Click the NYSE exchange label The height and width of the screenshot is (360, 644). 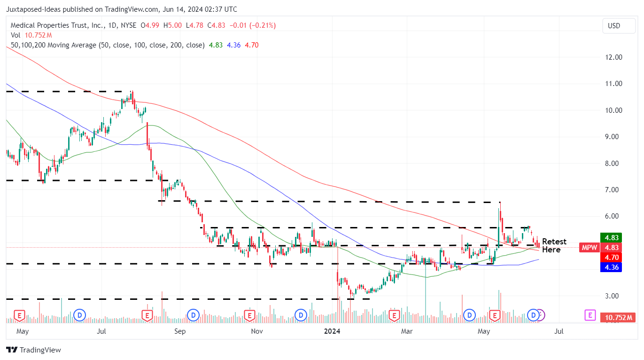(130, 25)
